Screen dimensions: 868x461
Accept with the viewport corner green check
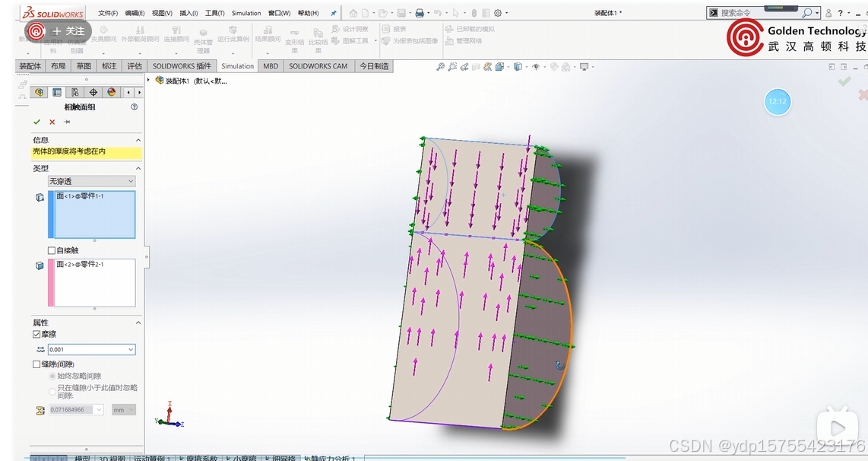(x=844, y=82)
